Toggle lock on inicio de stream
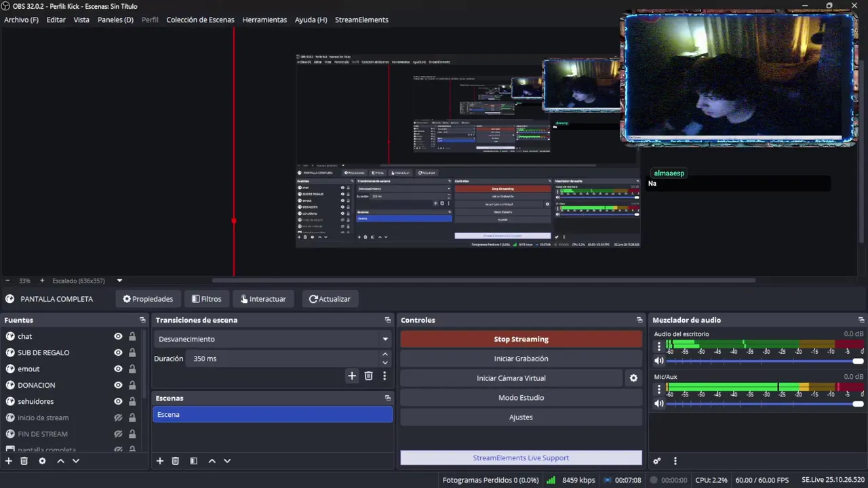This screenshot has height=488, width=868. pyautogui.click(x=132, y=418)
